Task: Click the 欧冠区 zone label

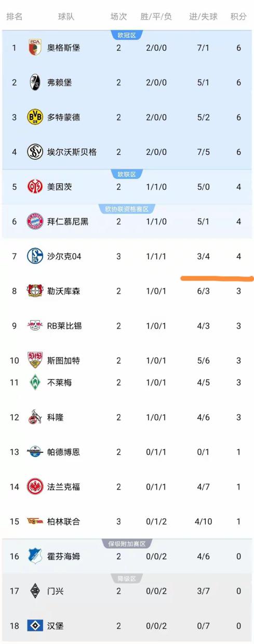Action: [127, 35]
